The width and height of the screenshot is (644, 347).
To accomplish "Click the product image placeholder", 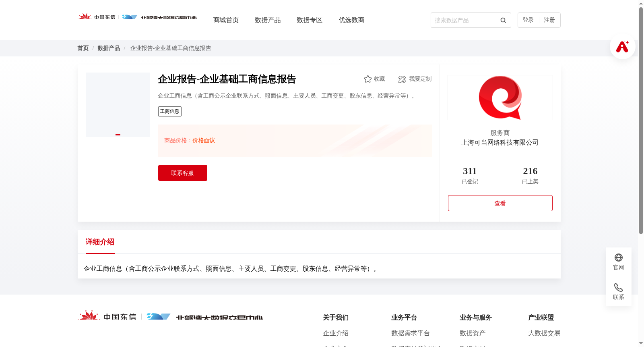I will click(x=118, y=105).
